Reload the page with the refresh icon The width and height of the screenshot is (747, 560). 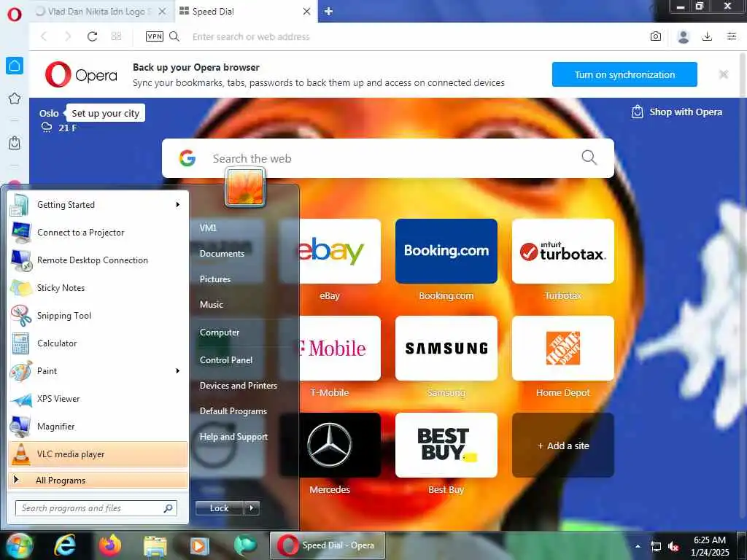(x=93, y=36)
